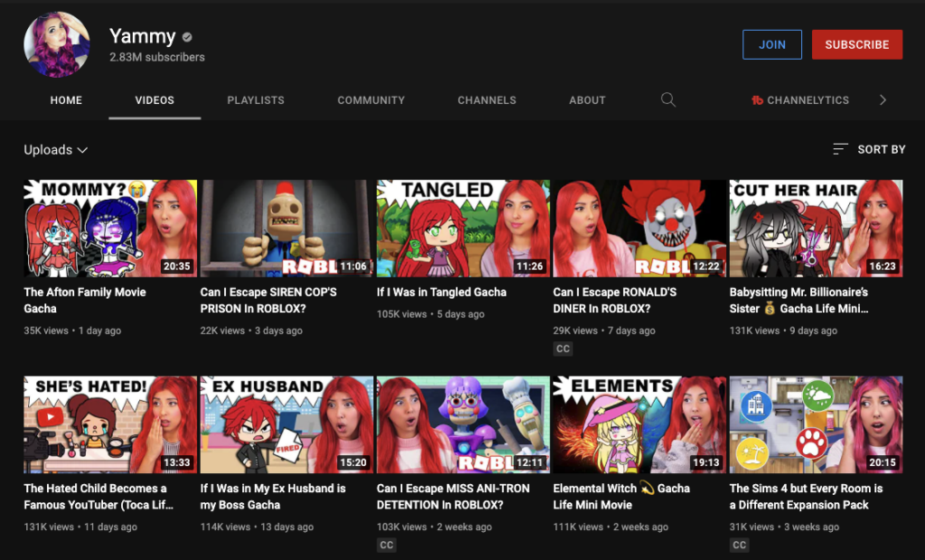
Task: Click the '111K views • 2 weeks ago' text
Action: point(611,527)
